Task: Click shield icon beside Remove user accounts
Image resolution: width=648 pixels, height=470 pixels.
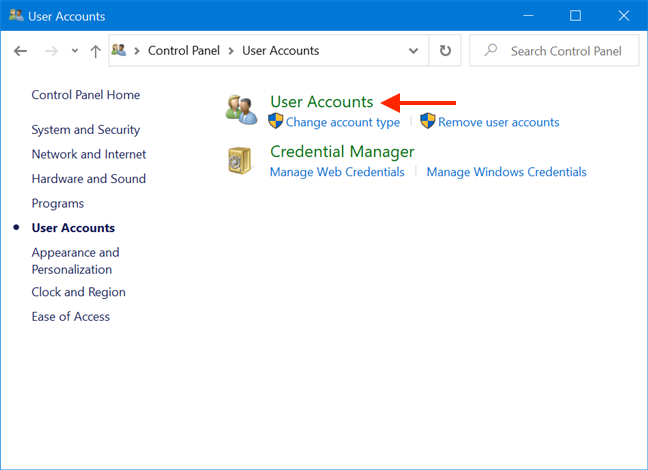Action: [428, 121]
